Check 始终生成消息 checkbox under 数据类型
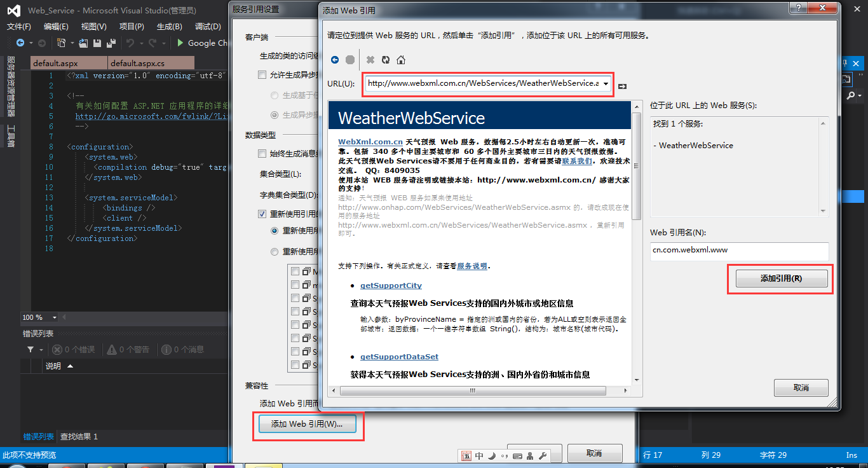Screen dimensions: 868x468 click(x=262, y=153)
